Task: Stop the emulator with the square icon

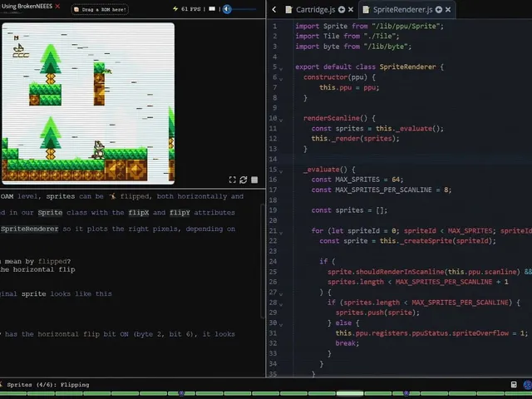Action: coord(254,180)
